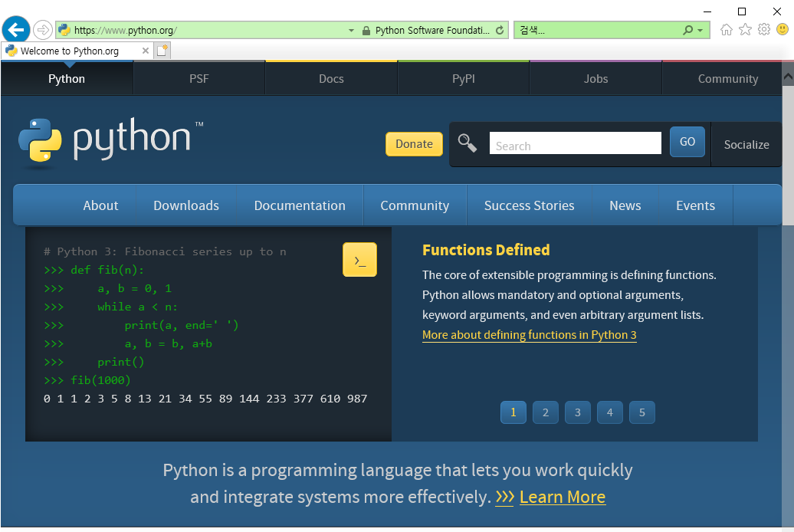Click the '>>> fib(1000)' code line
Screen dimensions: 794x532
(87, 380)
